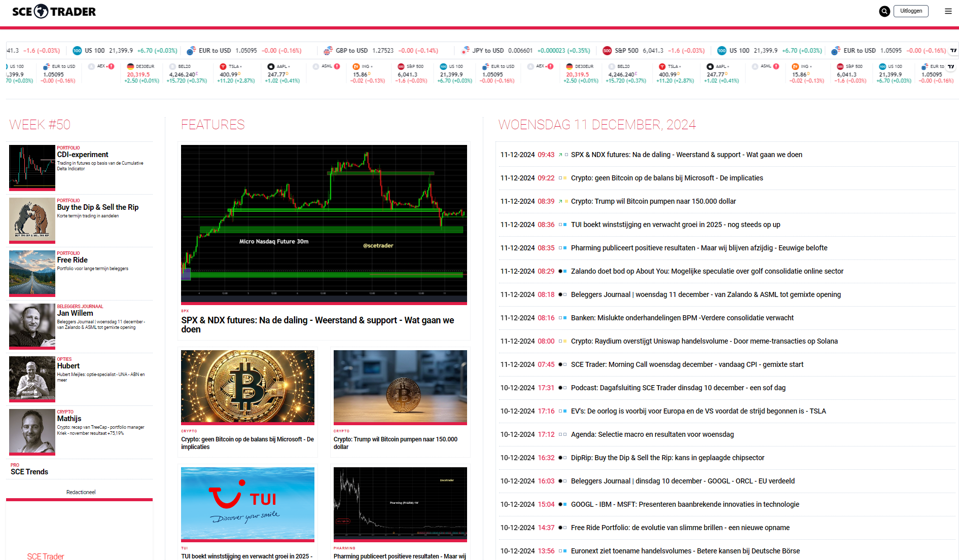Click the arrow icon in the 09:43 news row
959x560 pixels.
tap(560, 155)
